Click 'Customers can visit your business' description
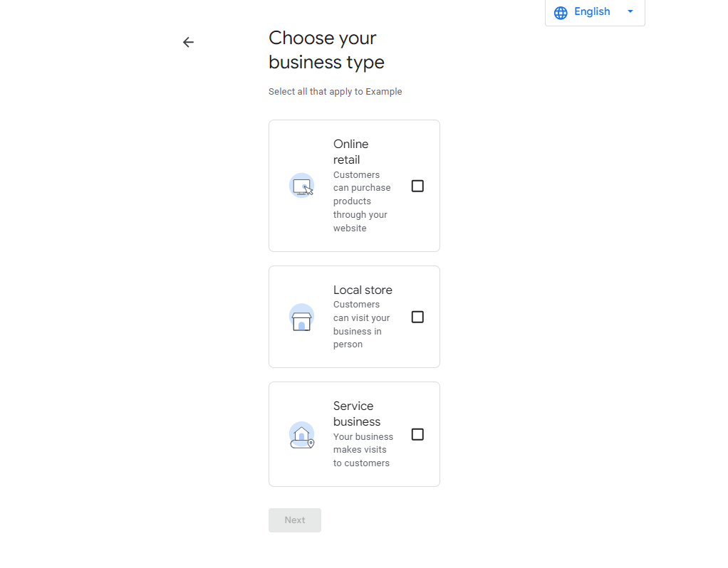728x568 pixels. click(362, 325)
